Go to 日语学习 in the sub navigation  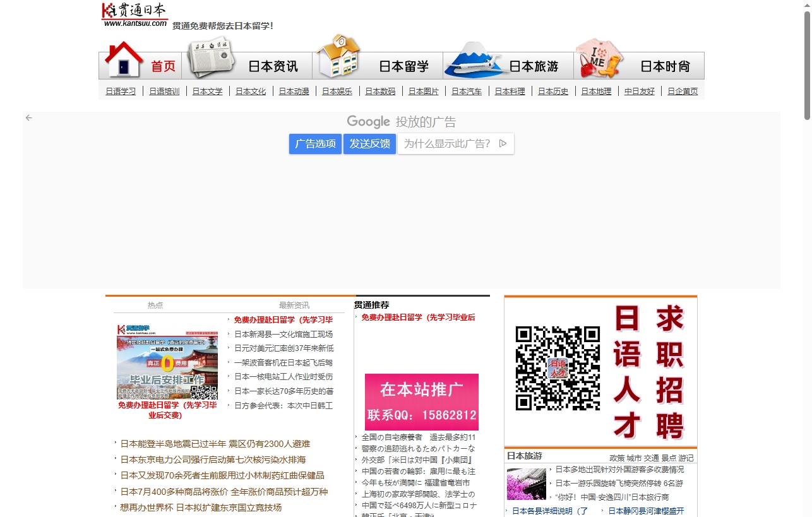121,91
